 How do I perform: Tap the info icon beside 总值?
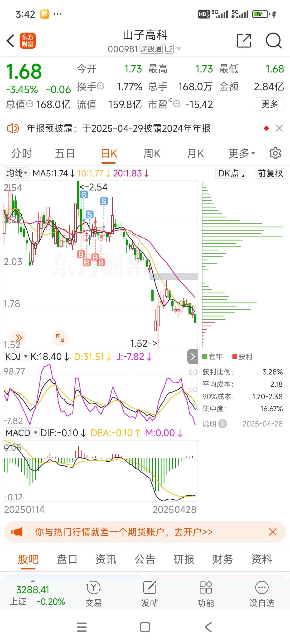pos(29,104)
